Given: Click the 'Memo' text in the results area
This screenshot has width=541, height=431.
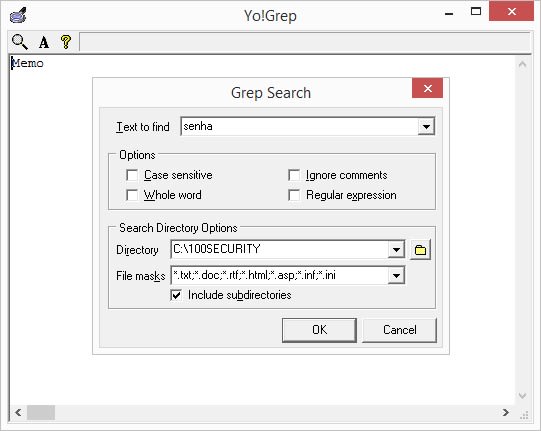Looking at the screenshot, I should (x=27, y=63).
